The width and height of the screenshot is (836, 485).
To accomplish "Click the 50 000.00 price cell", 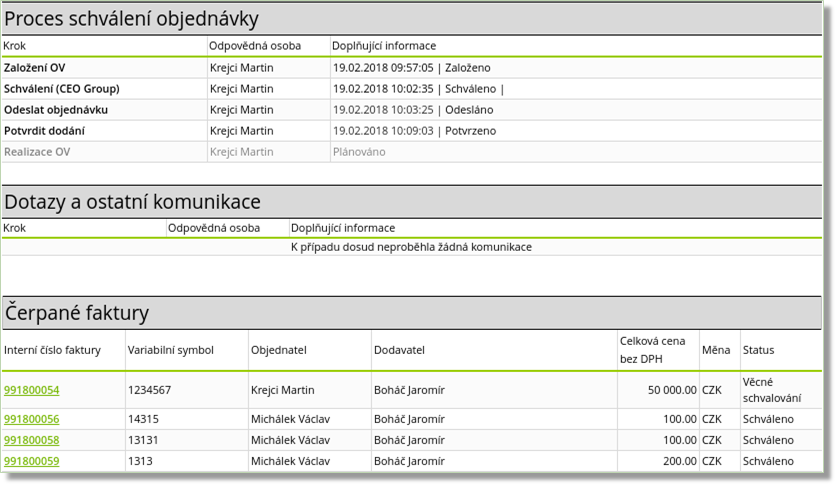I will (x=671, y=390).
